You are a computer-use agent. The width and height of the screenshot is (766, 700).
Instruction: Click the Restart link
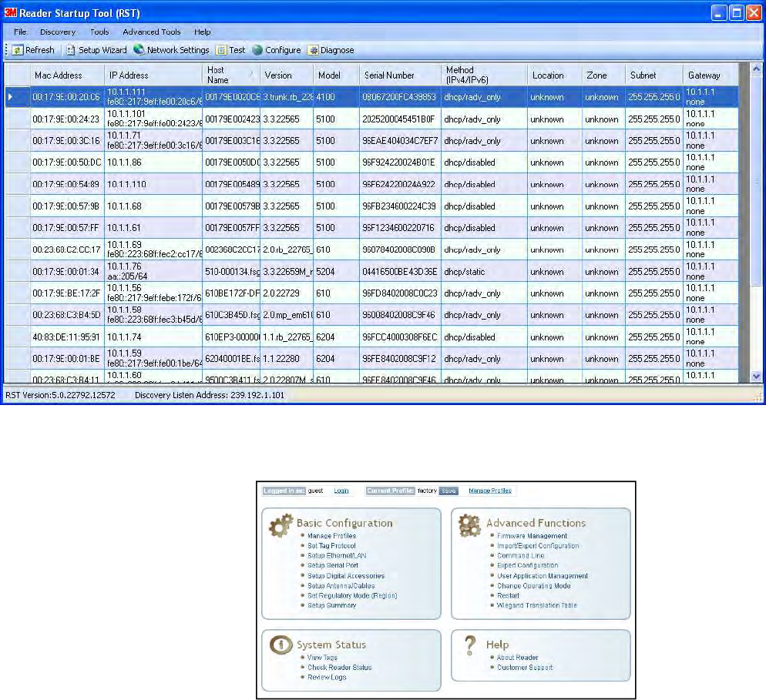point(508,595)
